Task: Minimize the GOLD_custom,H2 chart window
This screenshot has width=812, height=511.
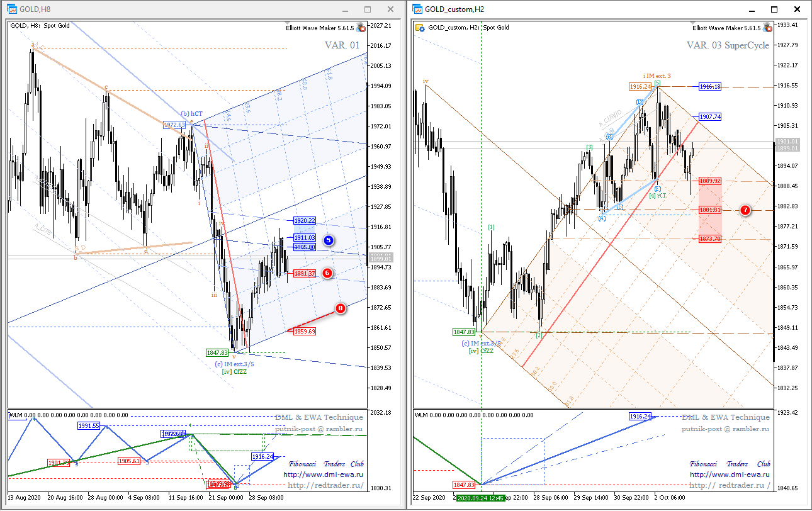Action: pyautogui.click(x=751, y=9)
